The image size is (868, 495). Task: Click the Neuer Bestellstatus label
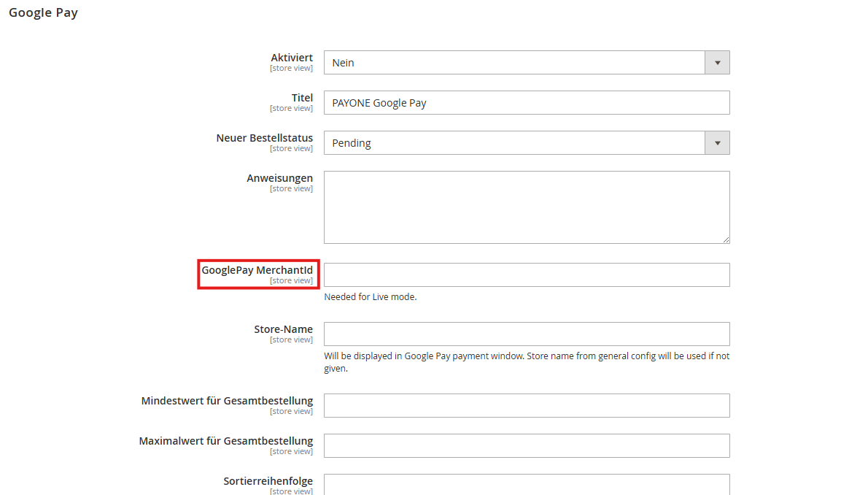coord(265,138)
